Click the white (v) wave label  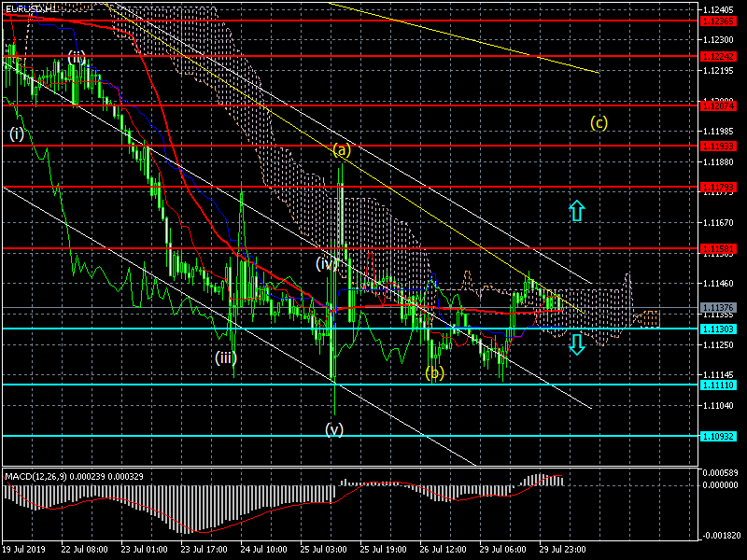[334, 429]
